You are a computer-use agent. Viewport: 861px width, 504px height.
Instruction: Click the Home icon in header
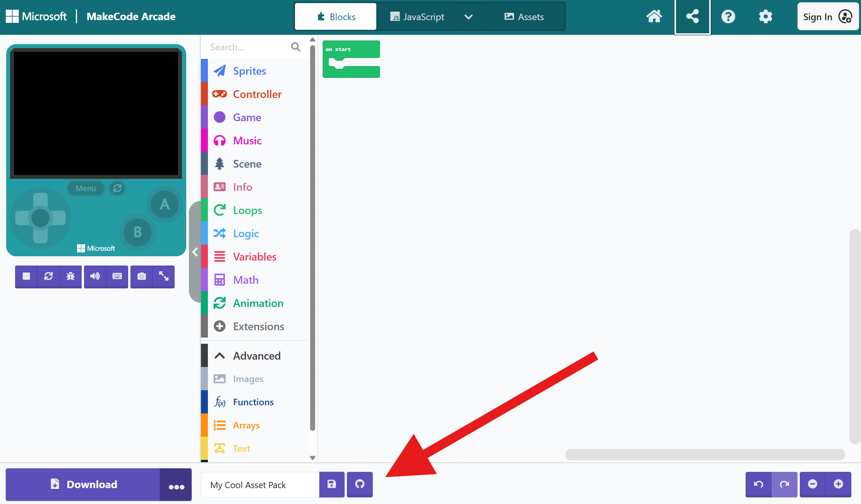[x=654, y=17]
